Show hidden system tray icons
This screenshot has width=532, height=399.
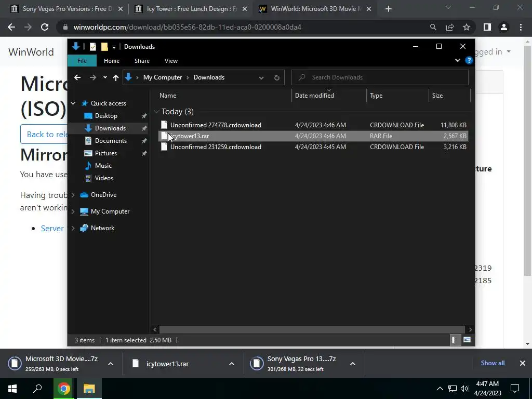pyautogui.click(x=440, y=389)
